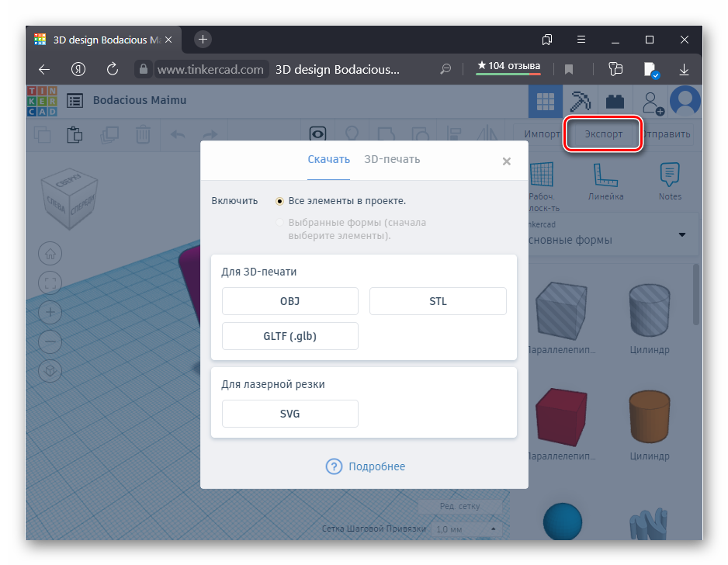
Task: Open the design list icon beside Bodacious Maimu
Action: click(x=75, y=100)
